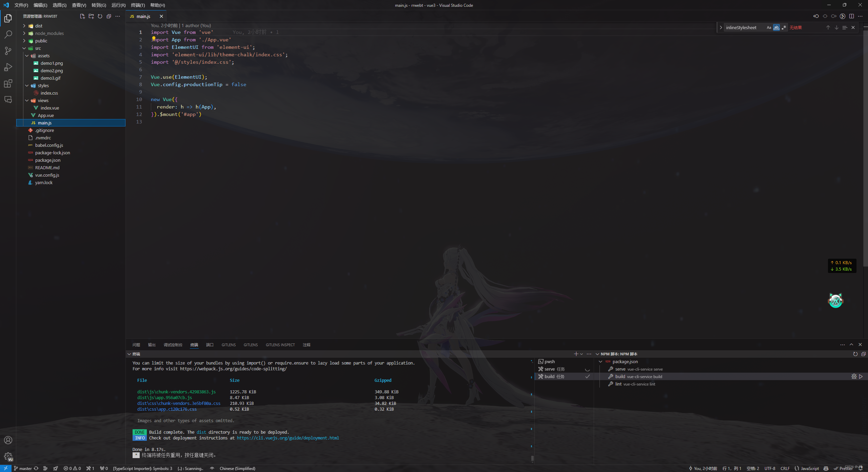The image size is (868, 472).
Task: Click the master branch status item
Action: click(23, 468)
